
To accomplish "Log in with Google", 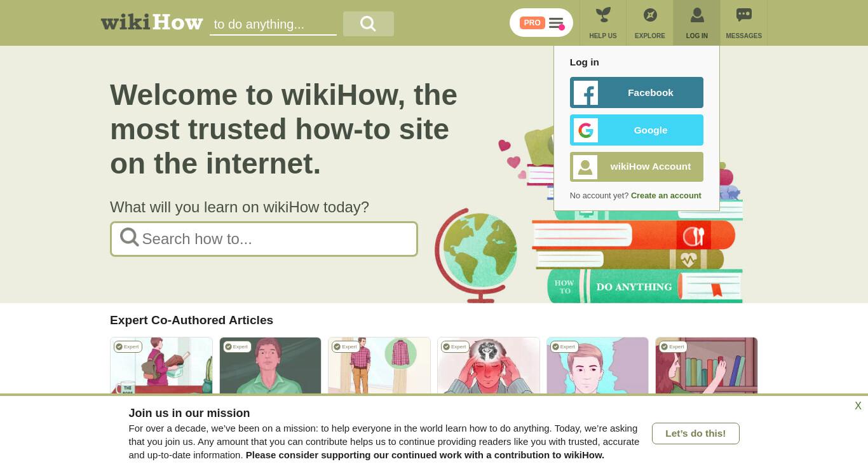I will coord(637,130).
